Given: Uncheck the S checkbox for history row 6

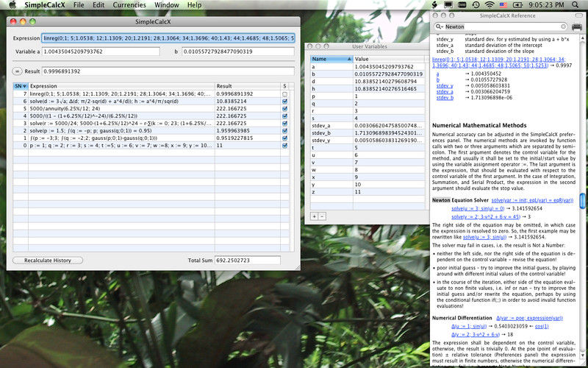Looking at the screenshot, I should pyautogui.click(x=284, y=102).
